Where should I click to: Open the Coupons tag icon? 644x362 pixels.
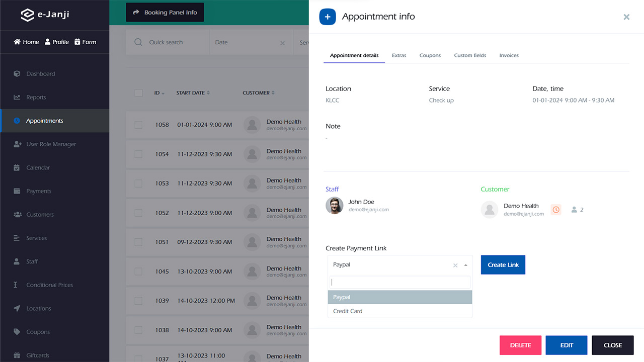click(17, 332)
